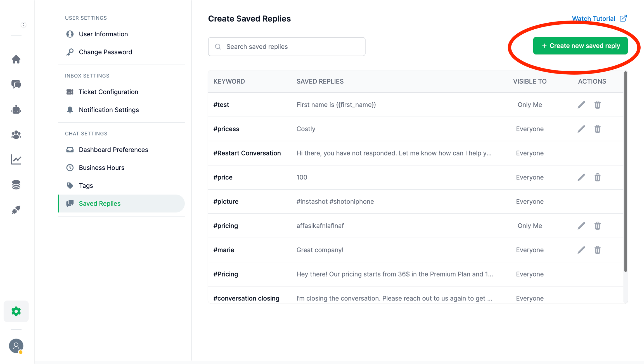Go to Business Hours settings
This screenshot has height=364, width=644.
click(x=101, y=168)
